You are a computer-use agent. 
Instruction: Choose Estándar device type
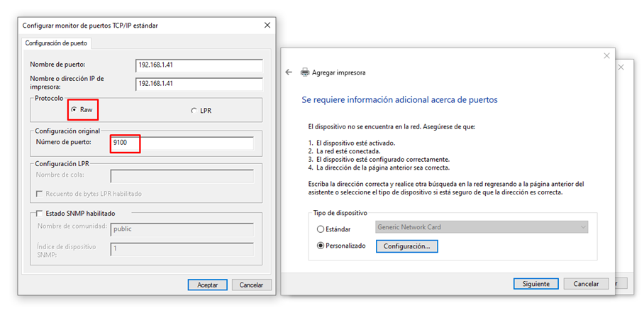pos(321,229)
